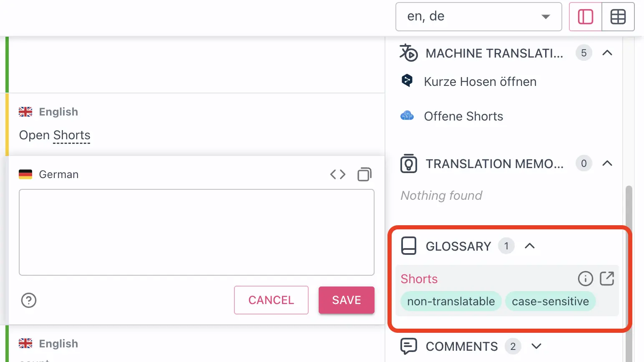Click the Machine Translation panel icon
The image size is (644, 362).
[408, 53]
